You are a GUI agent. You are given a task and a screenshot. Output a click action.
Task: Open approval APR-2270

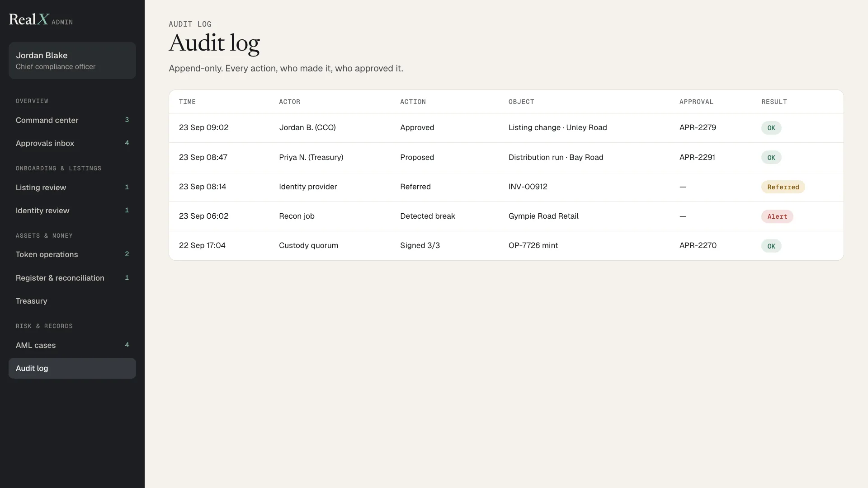click(698, 245)
